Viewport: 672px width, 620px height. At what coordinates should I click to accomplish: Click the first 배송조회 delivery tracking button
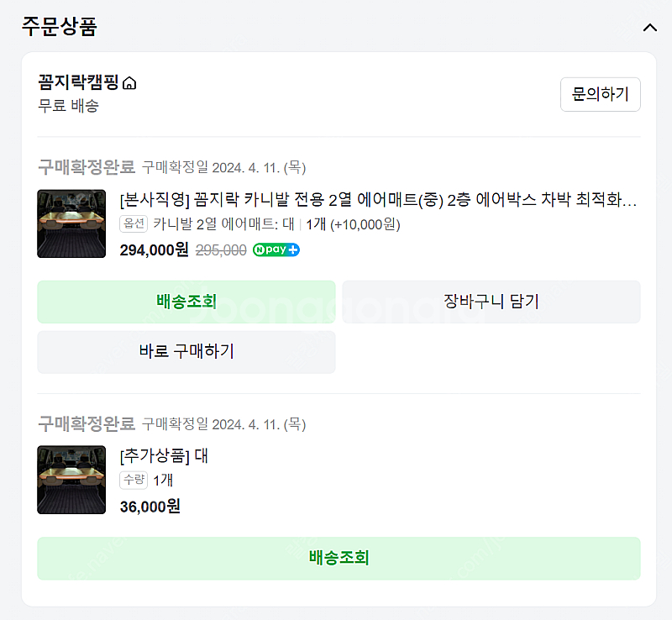click(186, 302)
